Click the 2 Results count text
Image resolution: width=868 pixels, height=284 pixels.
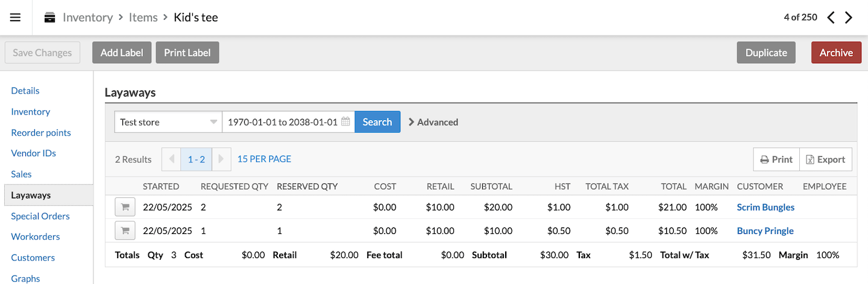[133, 159]
